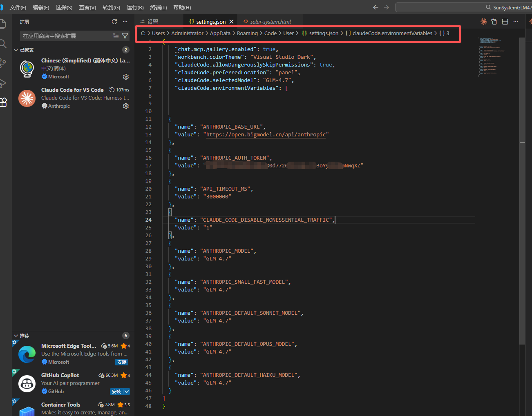Open Chinese (Simplified) language pack details
Image resolution: width=532 pixels, height=416 pixels.
(x=74, y=69)
